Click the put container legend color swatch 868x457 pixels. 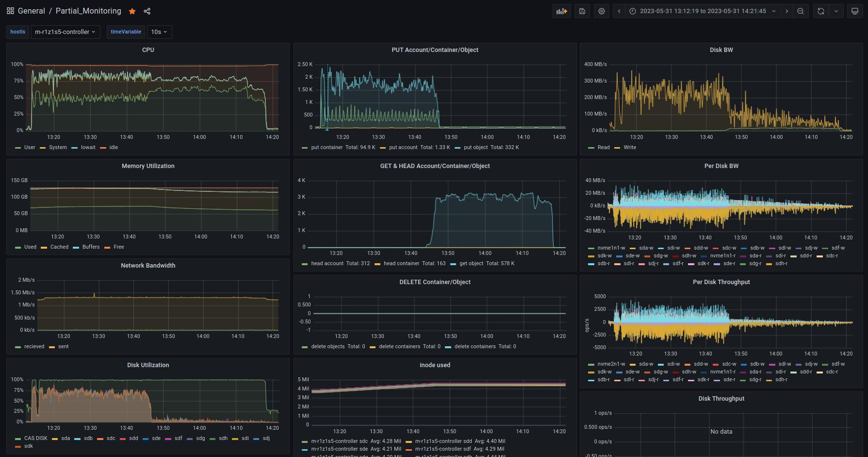305,148
